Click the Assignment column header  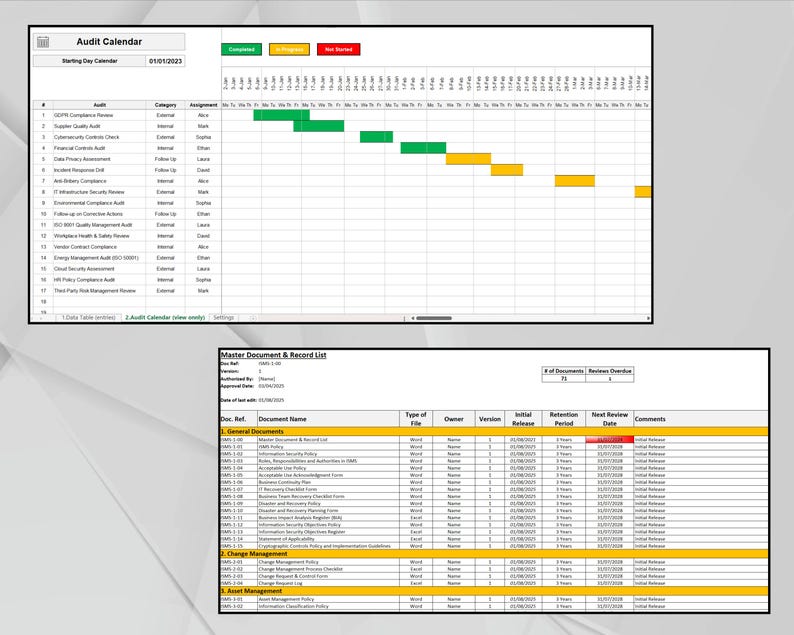203,105
